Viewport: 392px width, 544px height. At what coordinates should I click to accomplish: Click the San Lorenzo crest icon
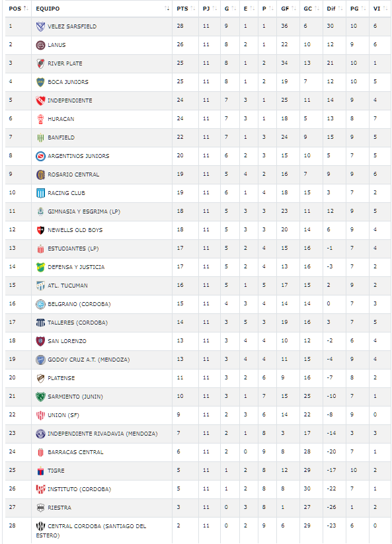(40, 341)
